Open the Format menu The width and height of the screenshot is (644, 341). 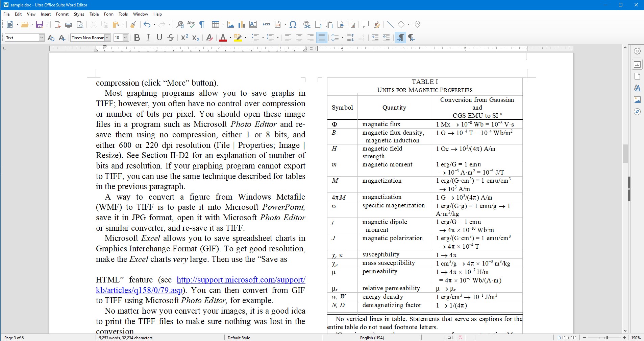[62, 14]
